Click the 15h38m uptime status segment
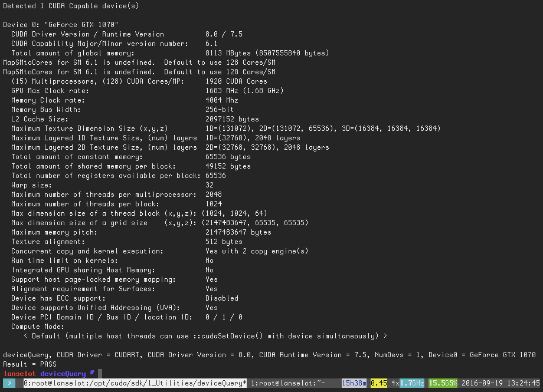543x392 pixels. point(354,383)
